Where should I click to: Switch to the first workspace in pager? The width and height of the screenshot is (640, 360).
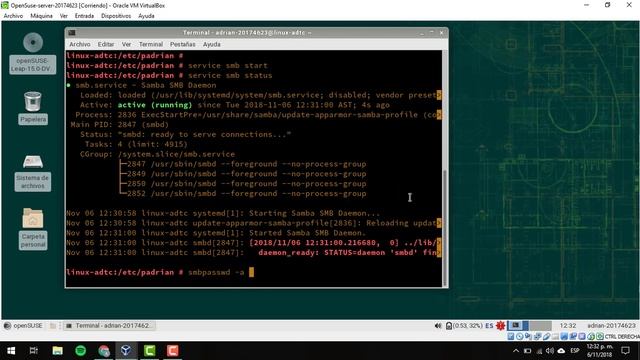(518, 326)
